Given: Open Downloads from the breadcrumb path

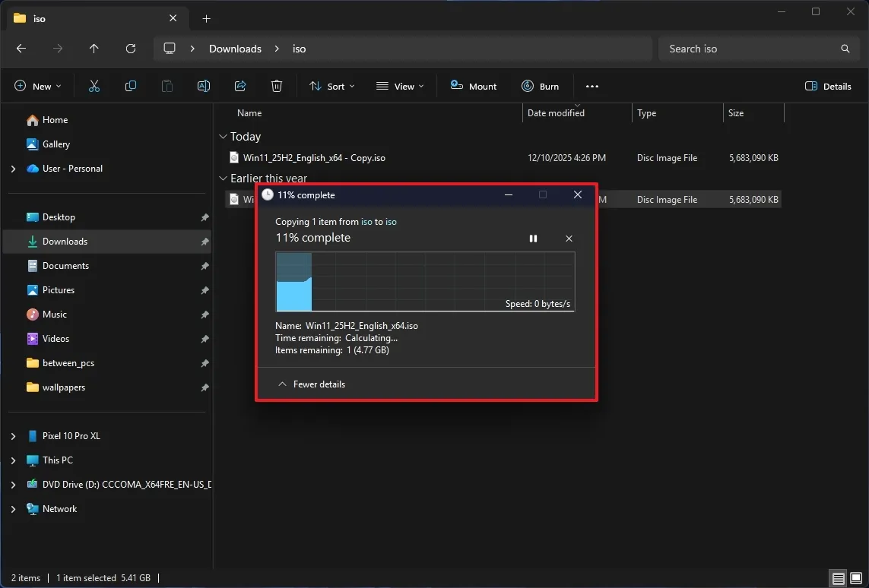Looking at the screenshot, I should 235,48.
